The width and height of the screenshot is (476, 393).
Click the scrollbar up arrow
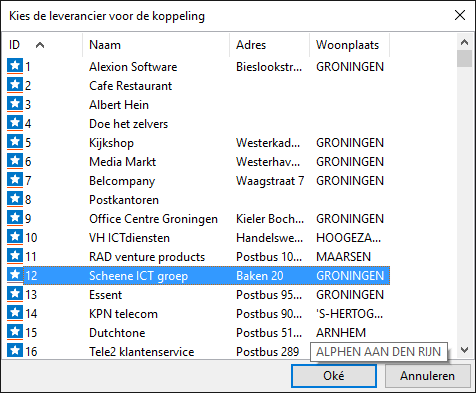click(x=464, y=42)
